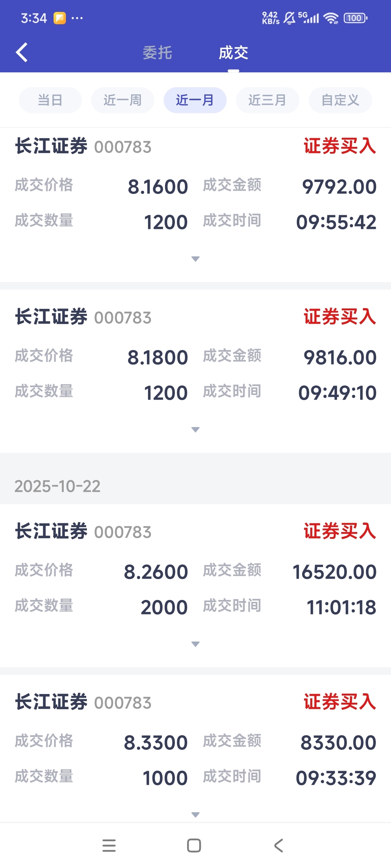Open Android recent apps menu icon

click(109, 846)
